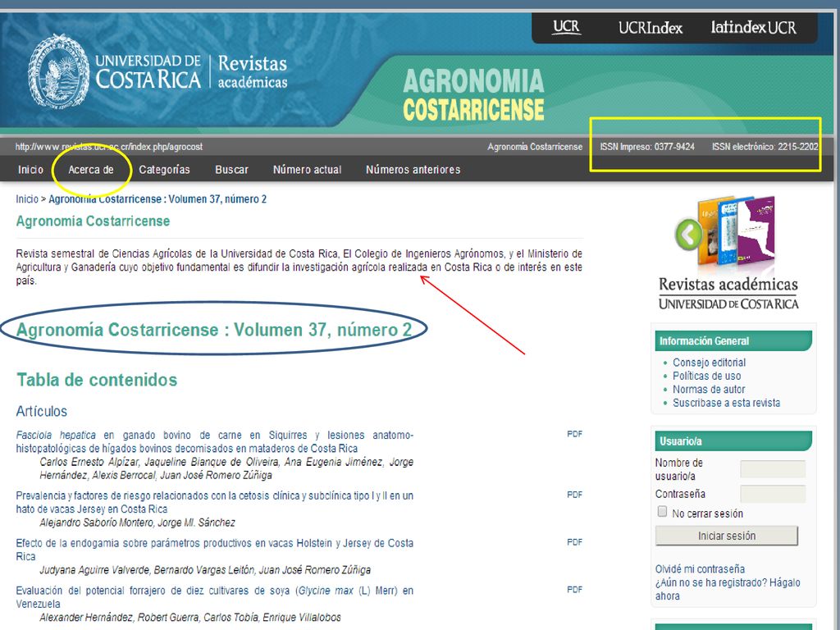Screen dimensions: 840x630
Task: Open latindexUCR in the top bar
Action: [753, 27]
